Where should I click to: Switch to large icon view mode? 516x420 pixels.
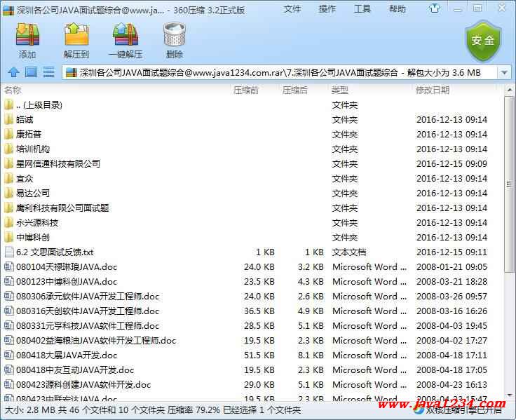(32, 72)
